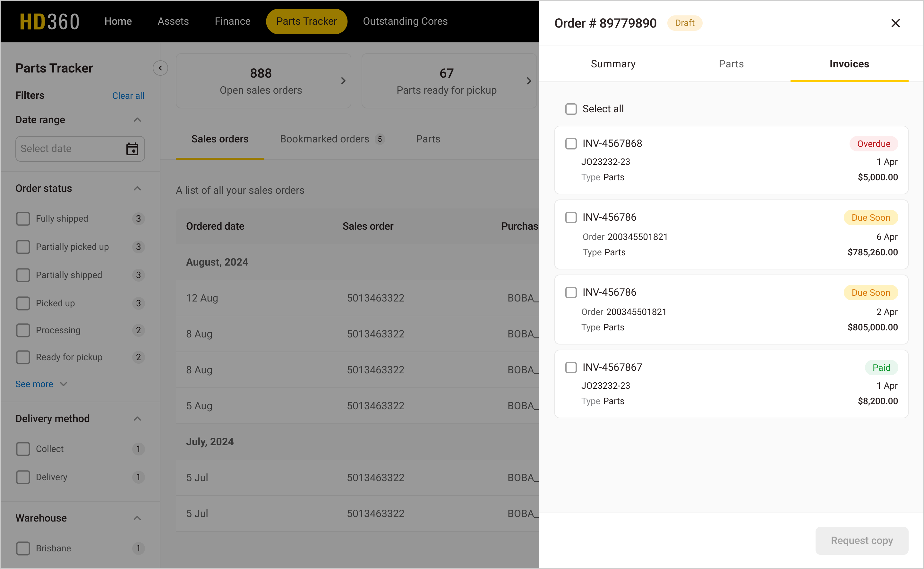Click the Clear all filters link
The width and height of the screenshot is (924, 569).
tap(128, 96)
